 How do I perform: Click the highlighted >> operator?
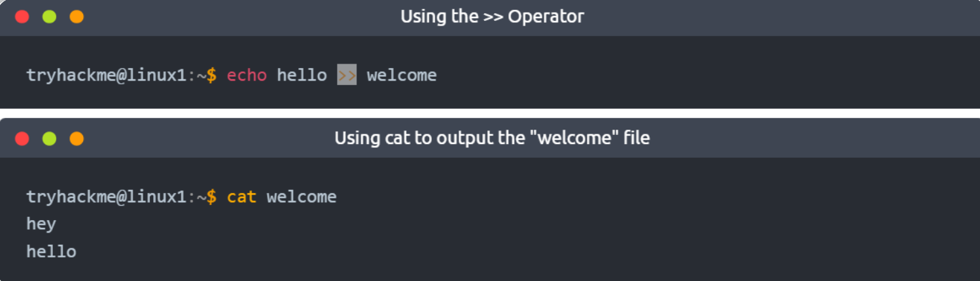(x=347, y=75)
